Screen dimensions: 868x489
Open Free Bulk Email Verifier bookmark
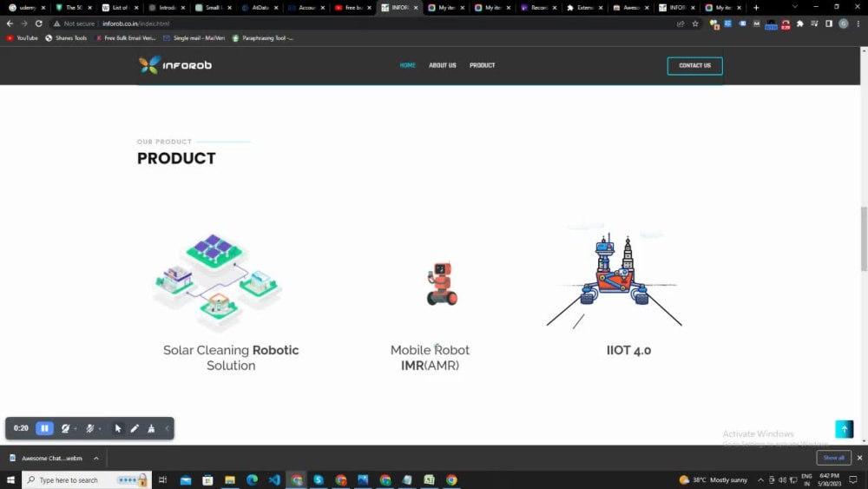pos(126,38)
